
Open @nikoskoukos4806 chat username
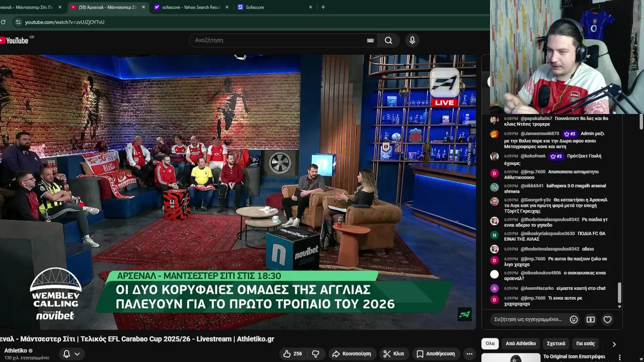[541, 273]
